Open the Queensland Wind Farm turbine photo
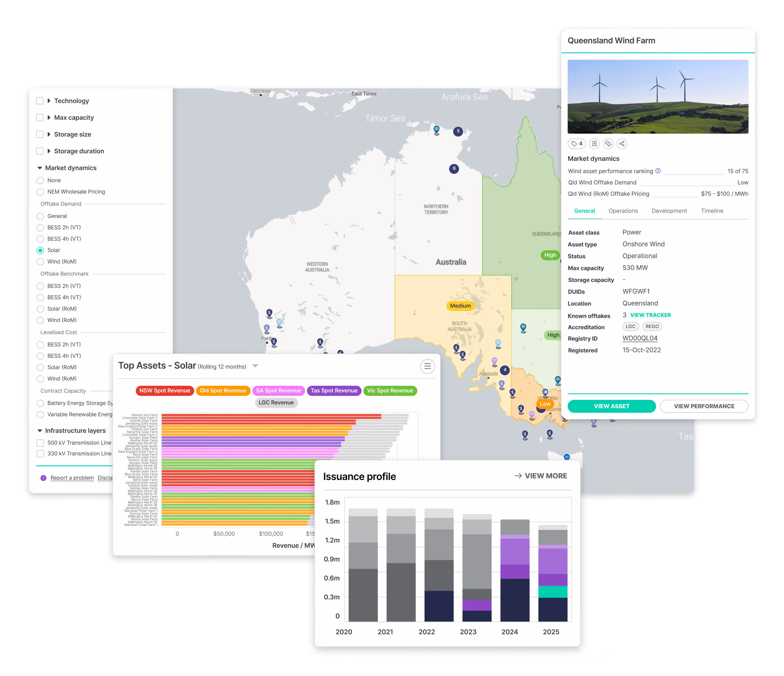This screenshot has height=676, width=784. pos(658,97)
